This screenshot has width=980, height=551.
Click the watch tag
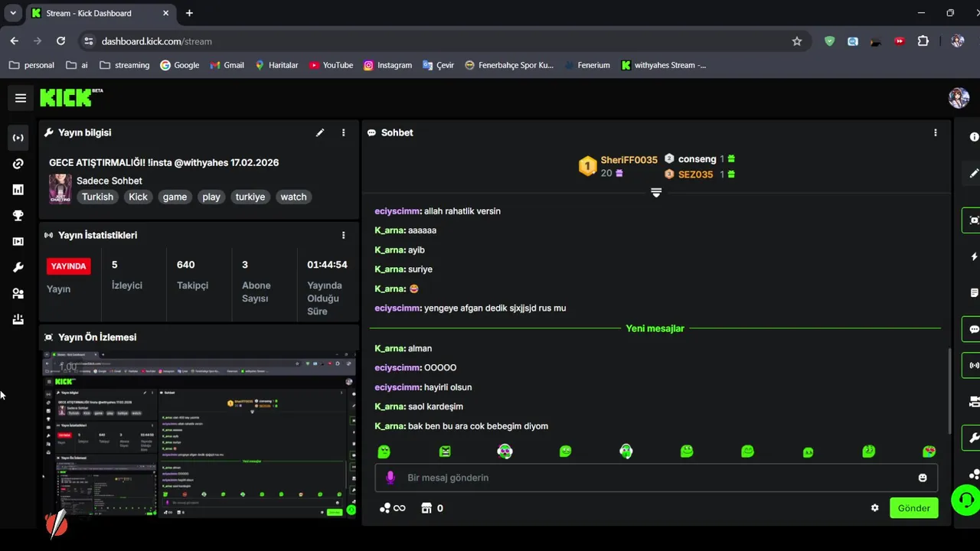click(x=293, y=197)
